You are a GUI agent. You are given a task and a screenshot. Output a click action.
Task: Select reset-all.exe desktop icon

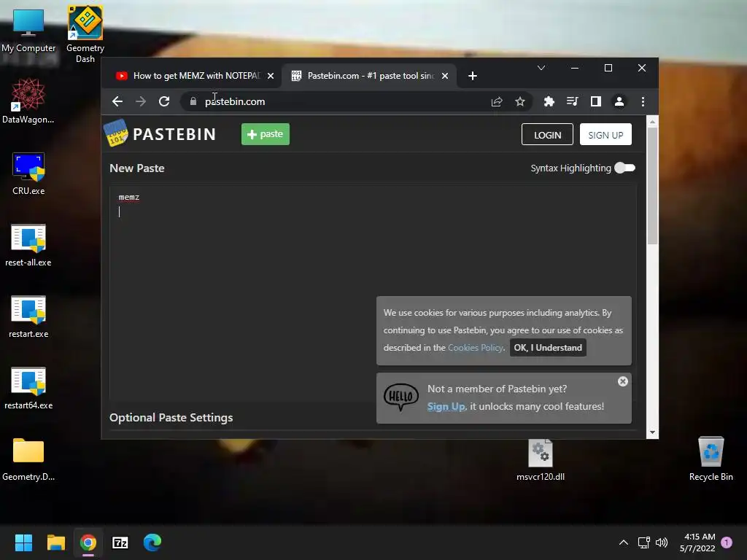pos(28,245)
